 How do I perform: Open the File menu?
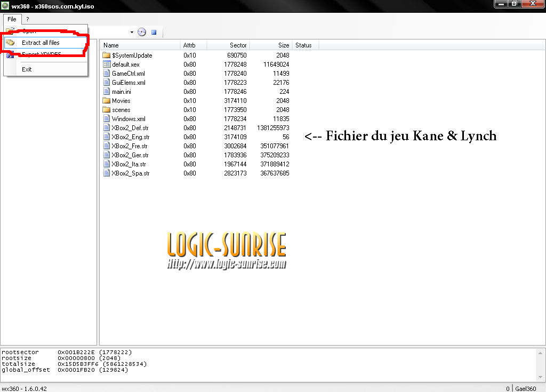click(12, 19)
